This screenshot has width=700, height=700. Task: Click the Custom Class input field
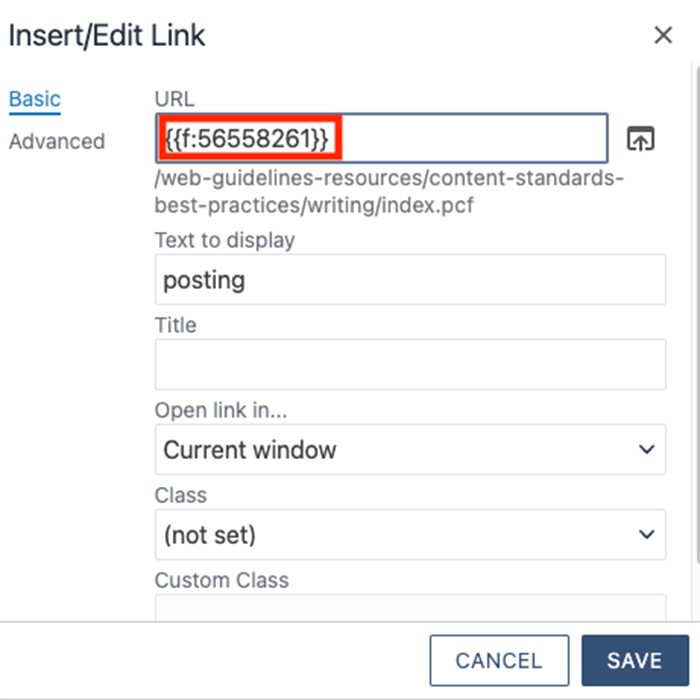click(x=410, y=607)
